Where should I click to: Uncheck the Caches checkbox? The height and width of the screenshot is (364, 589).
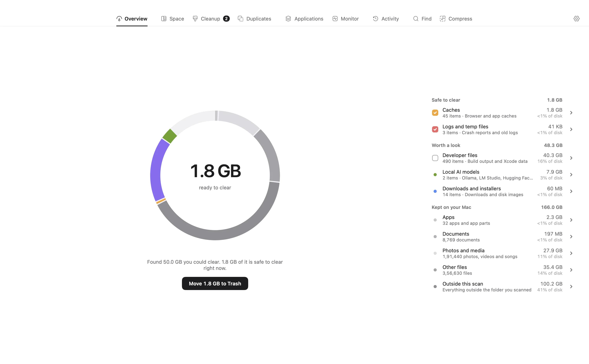pyautogui.click(x=435, y=113)
